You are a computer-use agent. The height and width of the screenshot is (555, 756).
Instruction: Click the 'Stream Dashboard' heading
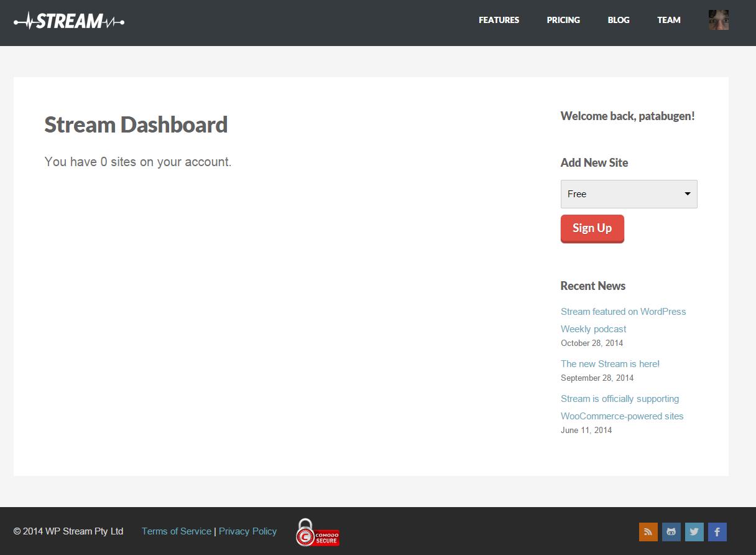pyautogui.click(x=136, y=125)
